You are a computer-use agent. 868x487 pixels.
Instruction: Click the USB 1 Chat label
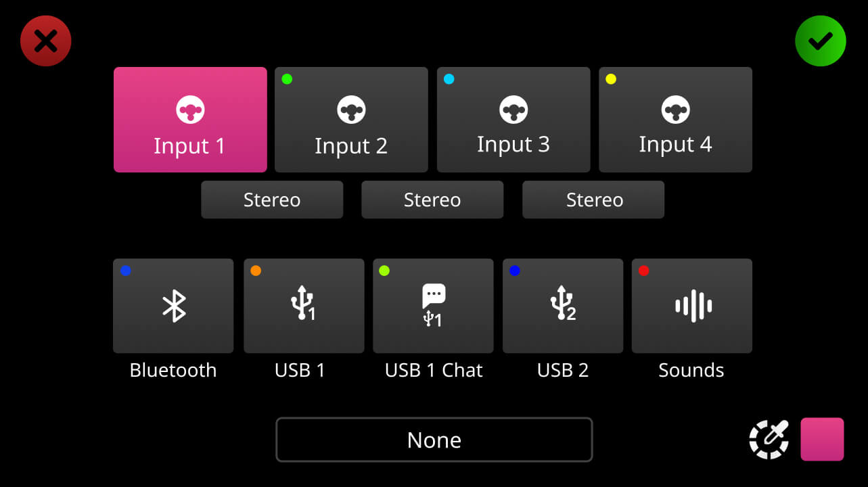tap(434, 370)
